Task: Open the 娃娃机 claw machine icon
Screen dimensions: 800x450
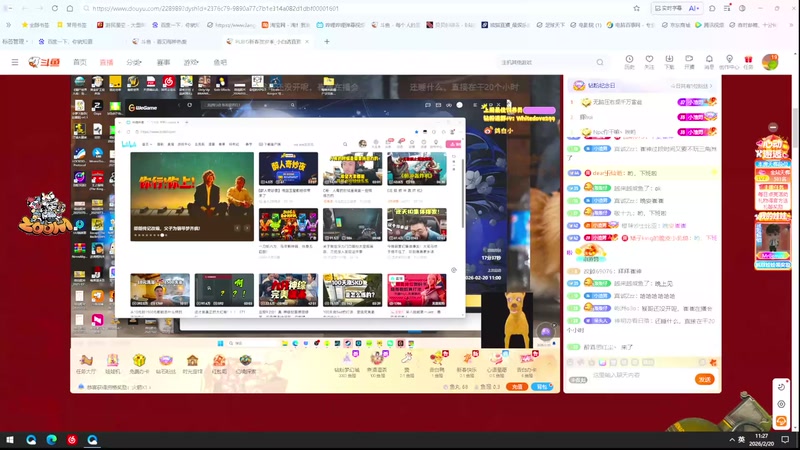Action: (x=112, y=364)
